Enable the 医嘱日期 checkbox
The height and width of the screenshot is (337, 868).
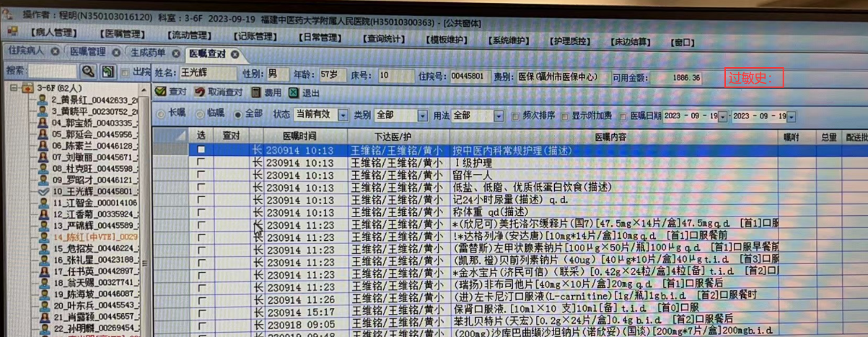(x=623, y=115)
